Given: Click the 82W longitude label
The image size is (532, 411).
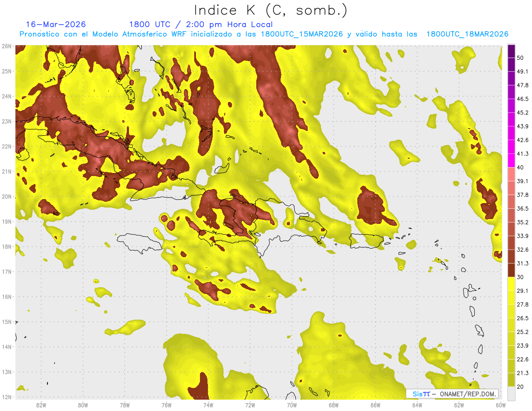Looking at the screenshot, I should point(41,405).
